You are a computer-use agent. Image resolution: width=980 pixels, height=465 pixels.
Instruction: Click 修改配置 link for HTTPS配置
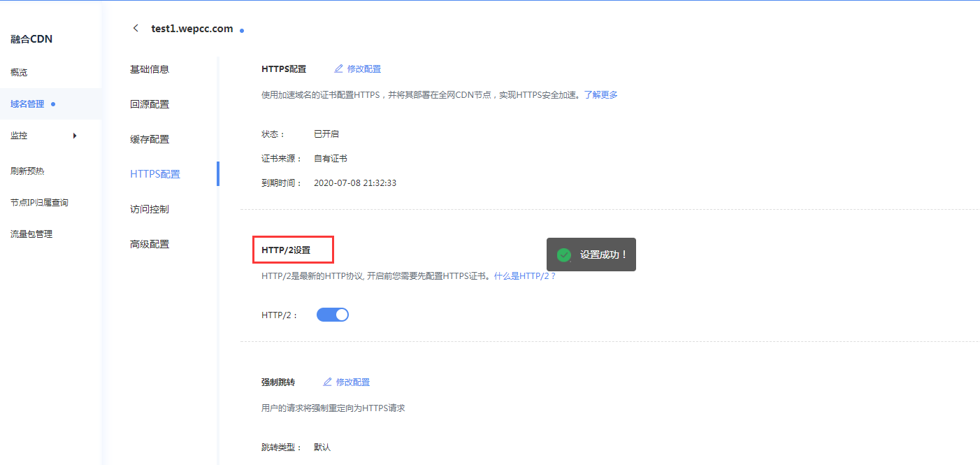point(364,69)
